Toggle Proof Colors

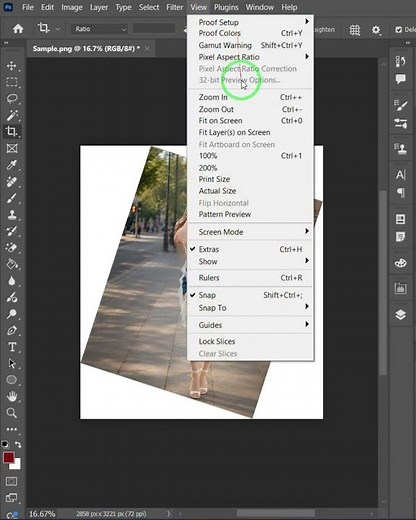coord(250,33)
